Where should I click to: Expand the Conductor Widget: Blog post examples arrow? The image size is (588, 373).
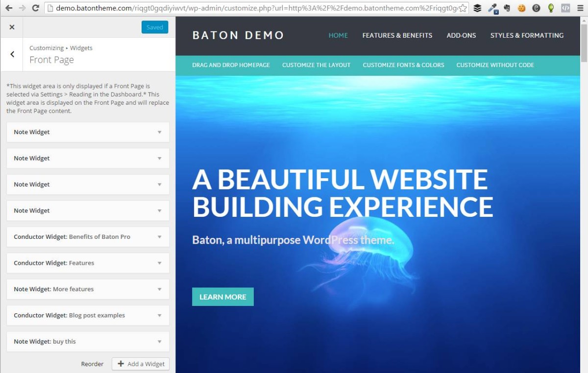(x=159, y=315)
